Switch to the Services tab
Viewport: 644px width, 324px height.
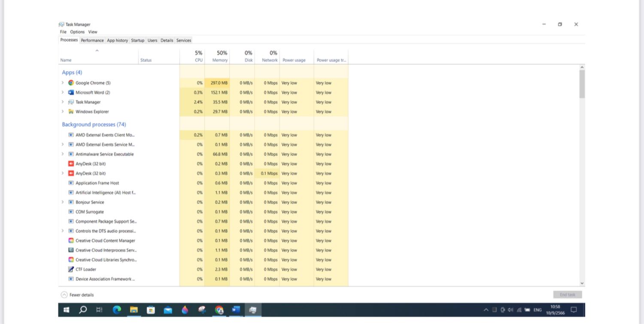[184, 40]
